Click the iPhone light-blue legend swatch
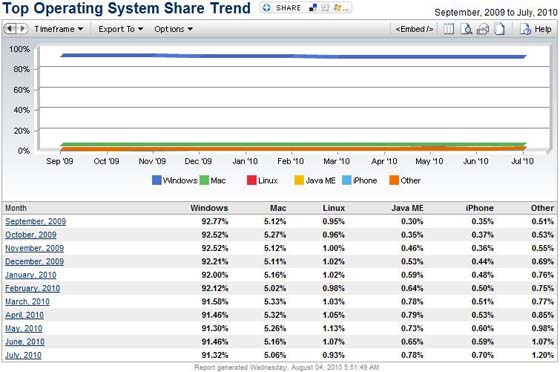Viewport: 560px width, 372px height. pyautogui.click(x=346, y=180)
